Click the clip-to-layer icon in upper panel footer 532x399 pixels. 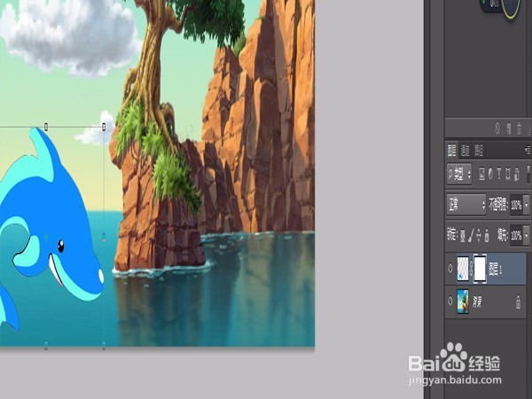click(509, 129)
